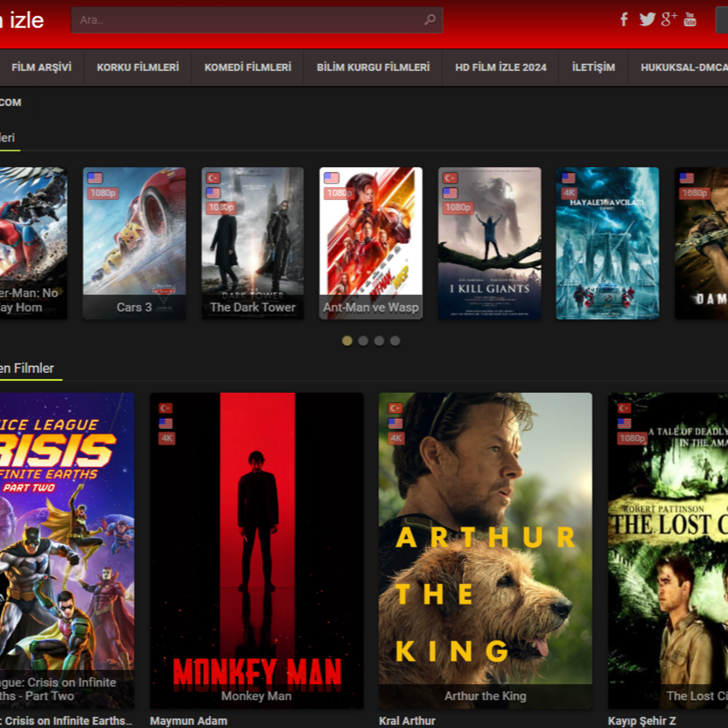Image resolution: width=728 pixels, height=728 pixels.
Task: Go to the fourth carousel dot
Action: click(x=395, y=341)
